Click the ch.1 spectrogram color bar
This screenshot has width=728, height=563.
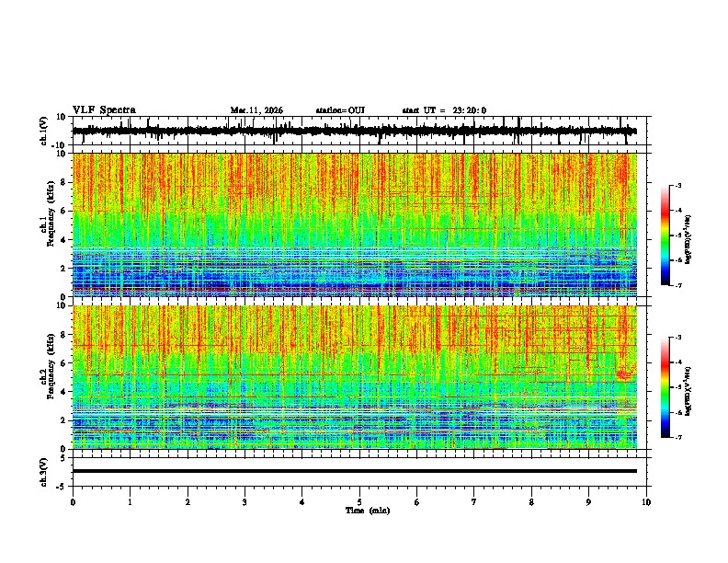[665, 236]
